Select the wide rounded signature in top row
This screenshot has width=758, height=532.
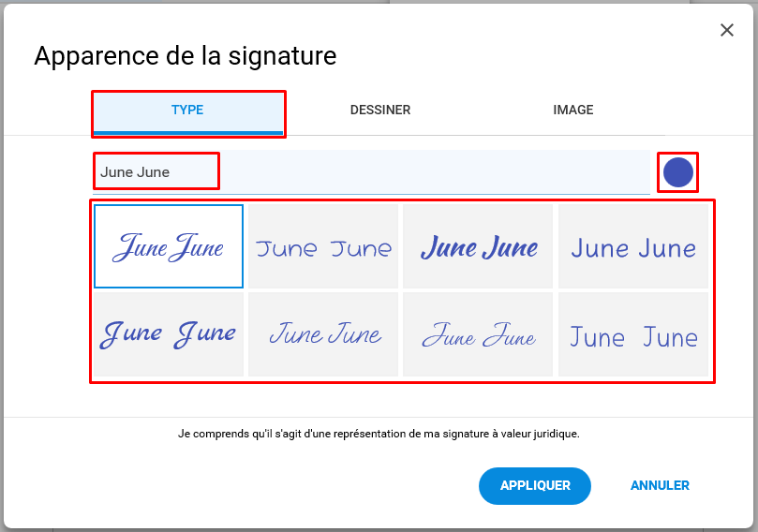tap(323, 246)
